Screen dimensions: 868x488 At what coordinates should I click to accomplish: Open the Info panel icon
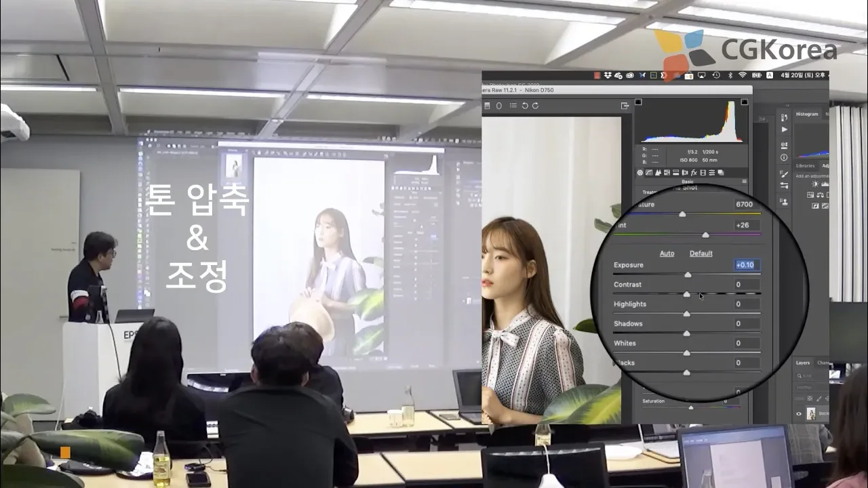(x=784, y=158)
